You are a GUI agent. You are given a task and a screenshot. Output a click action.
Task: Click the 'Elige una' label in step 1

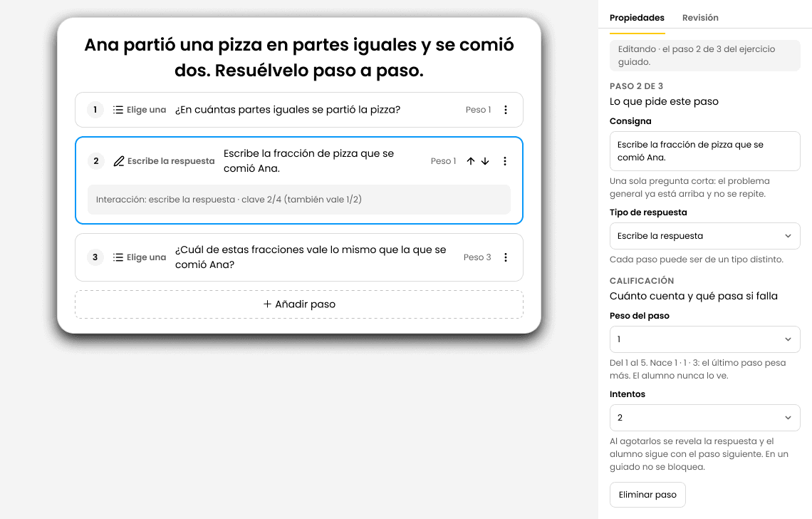click(x=147, y=110)
